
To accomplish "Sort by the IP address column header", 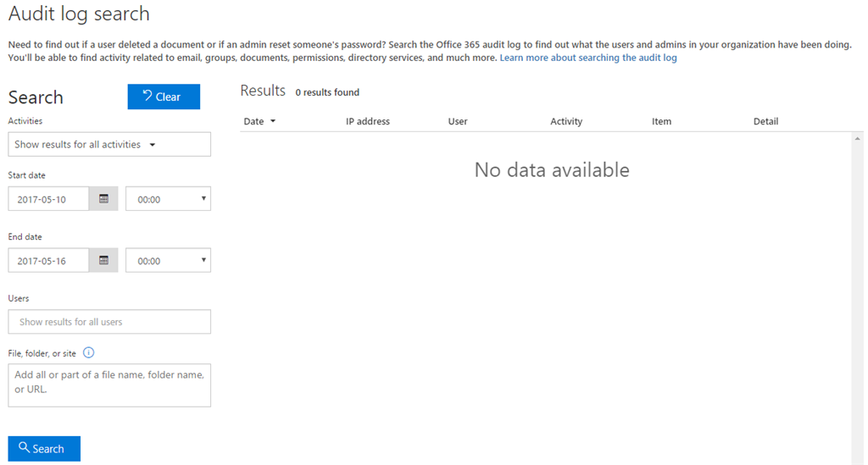I will click(x=368, y=121).
